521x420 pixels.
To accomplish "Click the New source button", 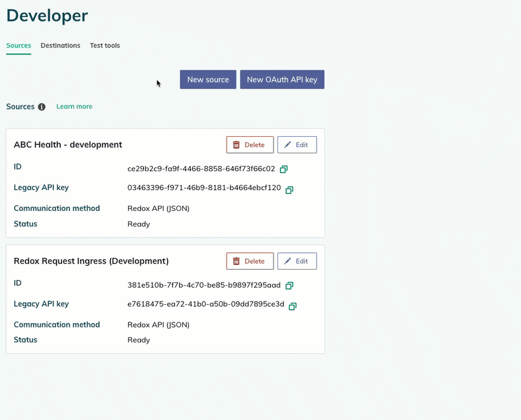I will (x=208, y=79).
